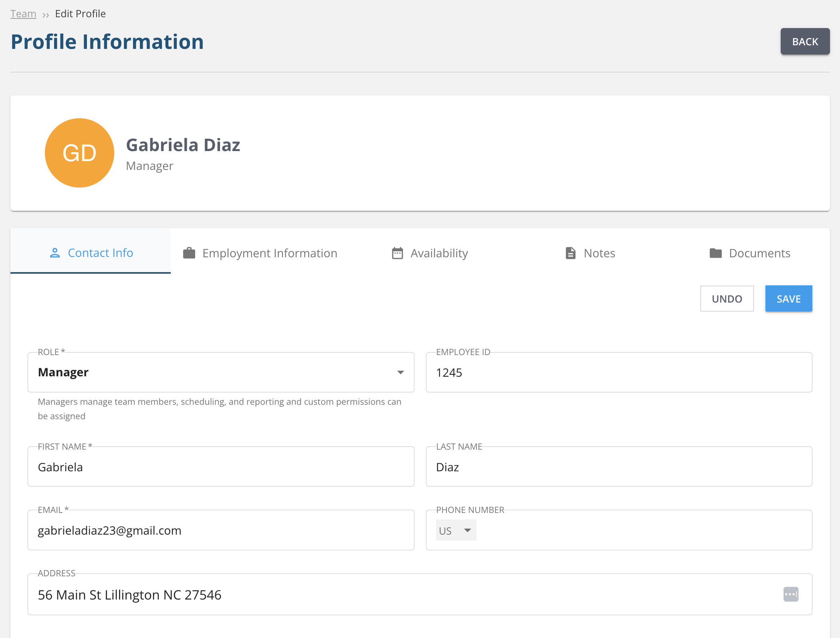
Task: Click the Email input field
Action: tap(221, 530)
